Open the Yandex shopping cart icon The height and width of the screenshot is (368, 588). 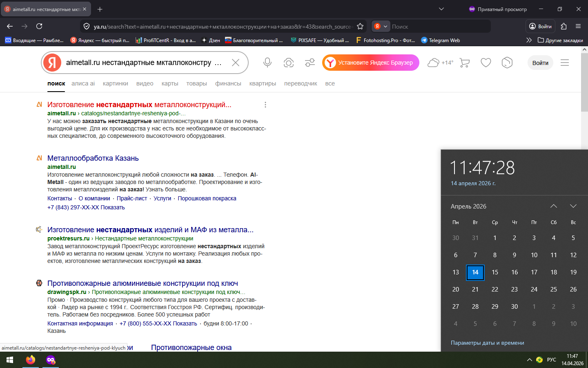(x=464, y=63)
